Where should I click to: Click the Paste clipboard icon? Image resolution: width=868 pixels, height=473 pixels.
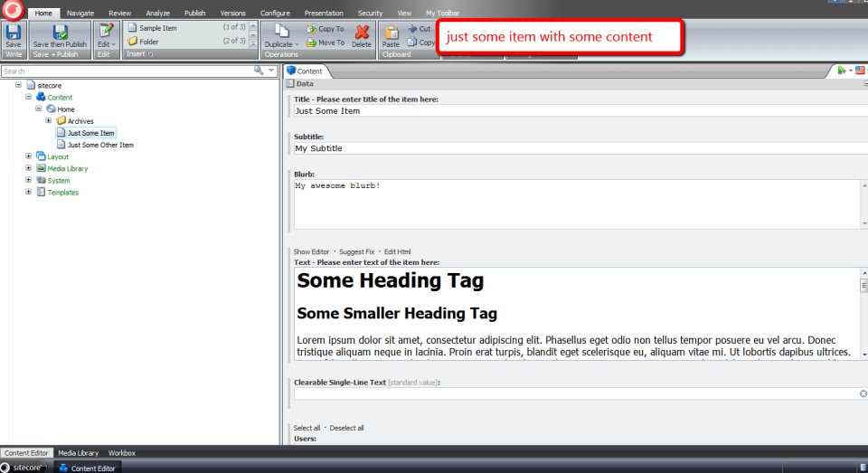[391, 32]
